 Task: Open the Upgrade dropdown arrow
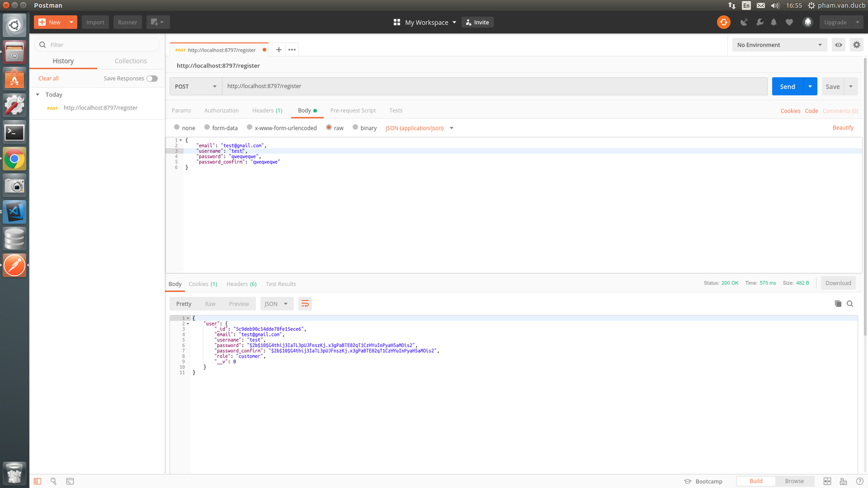(857, 22)
